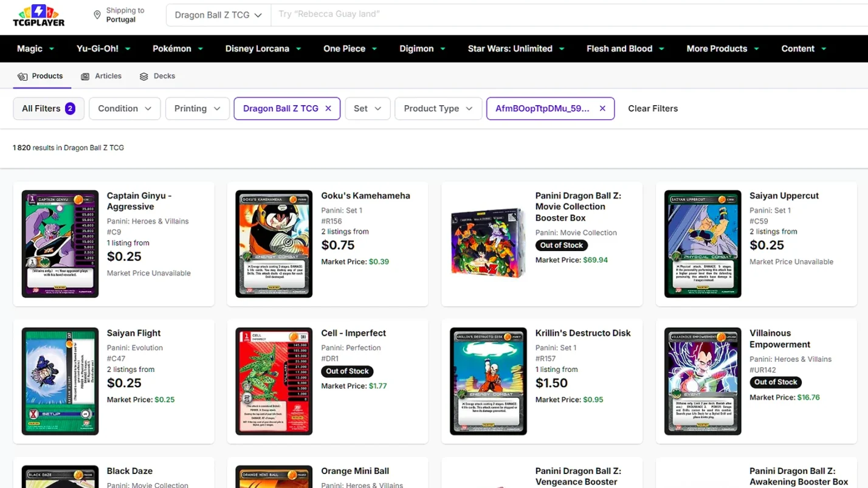Open Panini Dragon Ball Z: Movie Collection Booster Box title
The height and width of the screenshot is (488, 868).
click(578, 207)
